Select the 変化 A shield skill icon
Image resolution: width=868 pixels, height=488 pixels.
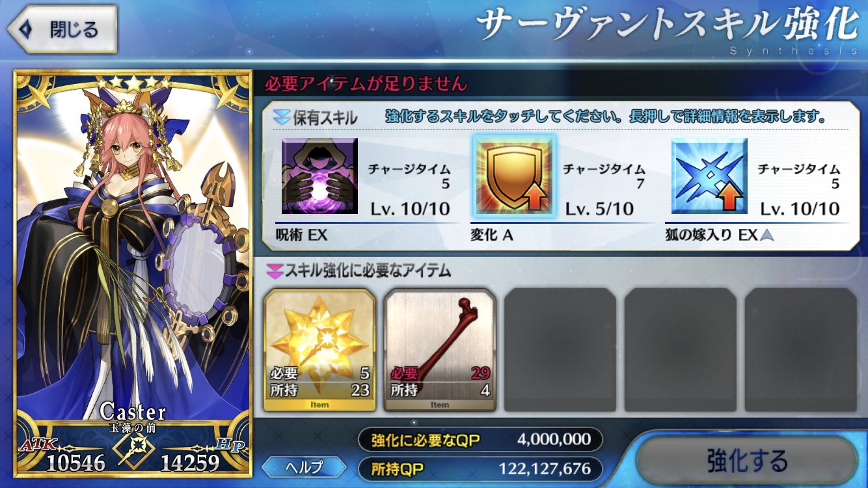pos(514,176)
